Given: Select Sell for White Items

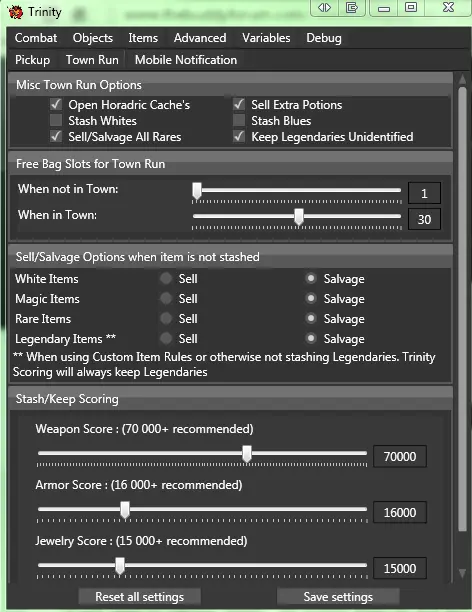Looking at the screenshot, I should tap(166, 278).
